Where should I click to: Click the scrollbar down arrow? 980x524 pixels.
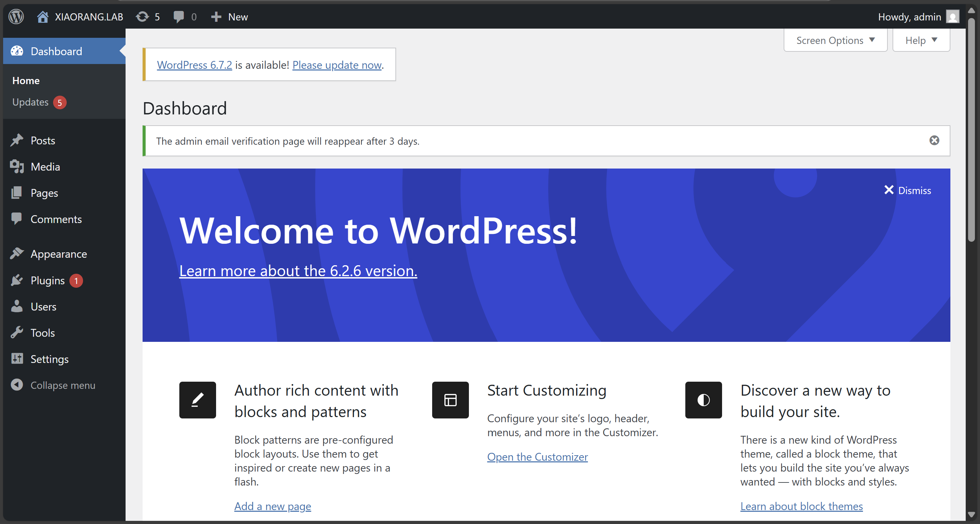(x=971, y=514)
